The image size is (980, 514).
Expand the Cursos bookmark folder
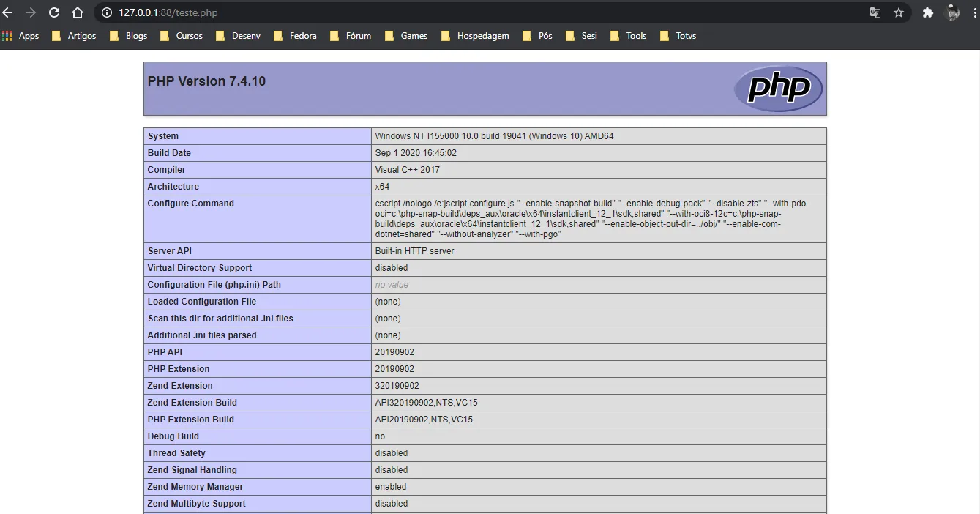(x=181, y=36)
